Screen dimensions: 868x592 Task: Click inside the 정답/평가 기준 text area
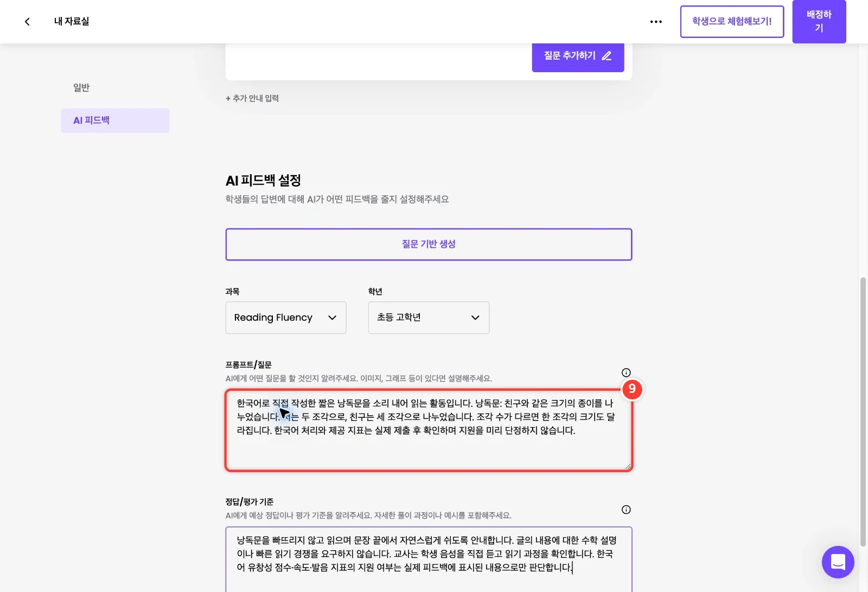pyautogui.click(x=429, y=559)
